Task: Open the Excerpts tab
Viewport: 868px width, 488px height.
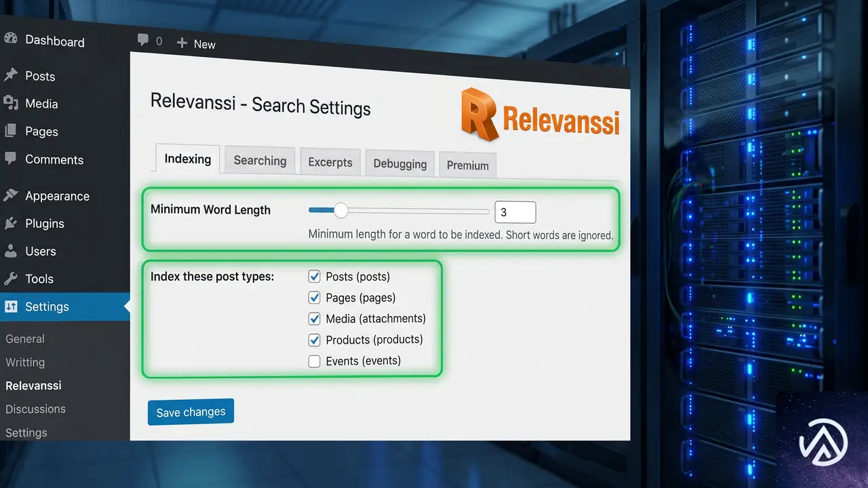Action: coord(330,163)
